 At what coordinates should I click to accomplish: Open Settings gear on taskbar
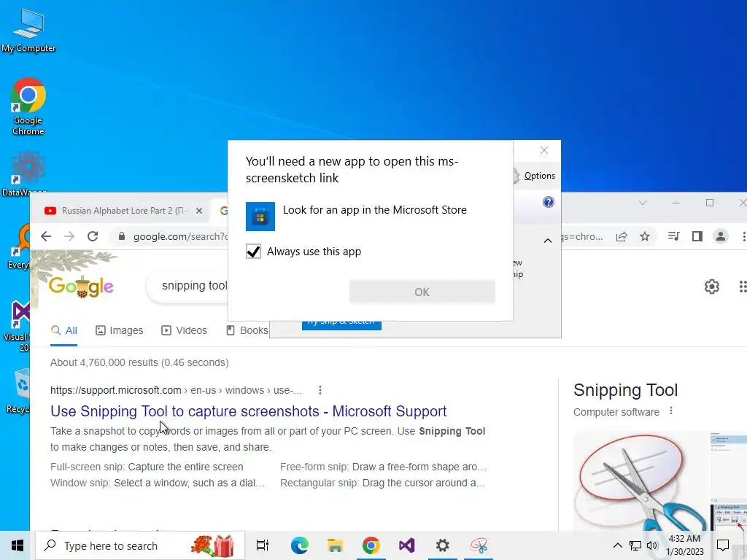click(x=443, y=545)
